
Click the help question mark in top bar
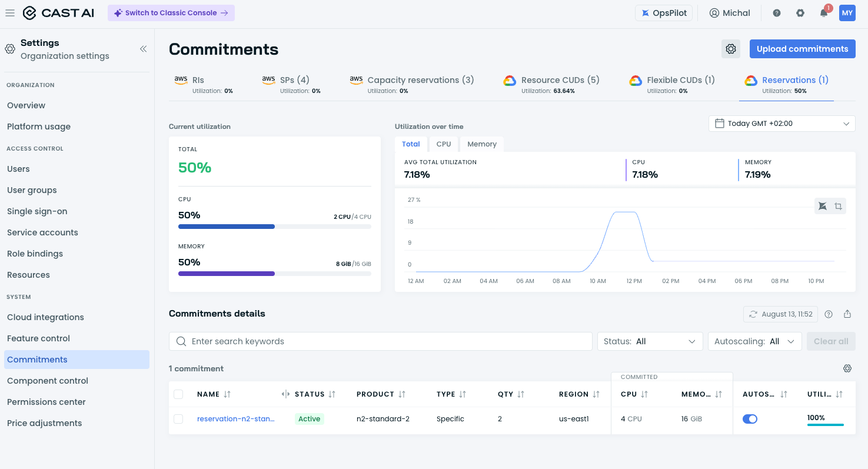777,13
